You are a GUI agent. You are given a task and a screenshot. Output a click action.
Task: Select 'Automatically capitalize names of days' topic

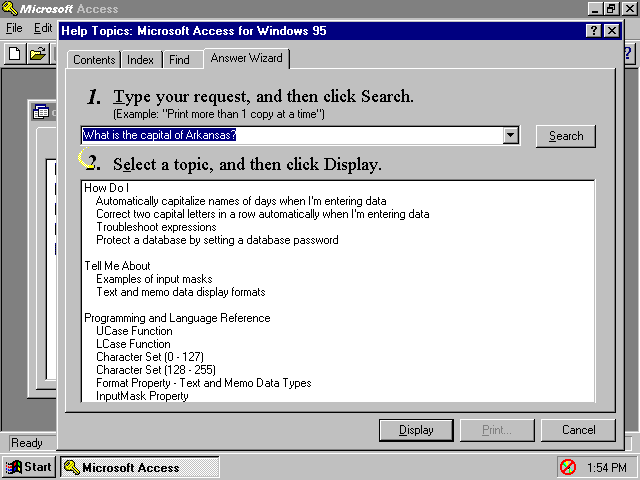point(241,201)
